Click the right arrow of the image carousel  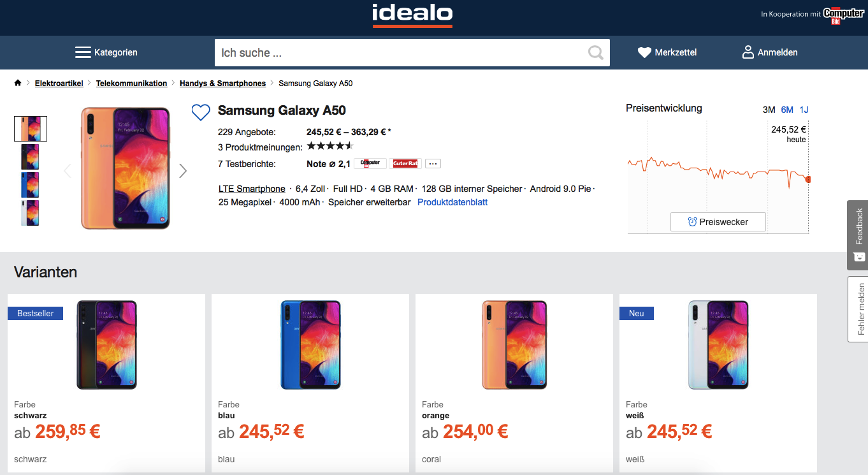(x=183, y=171)
